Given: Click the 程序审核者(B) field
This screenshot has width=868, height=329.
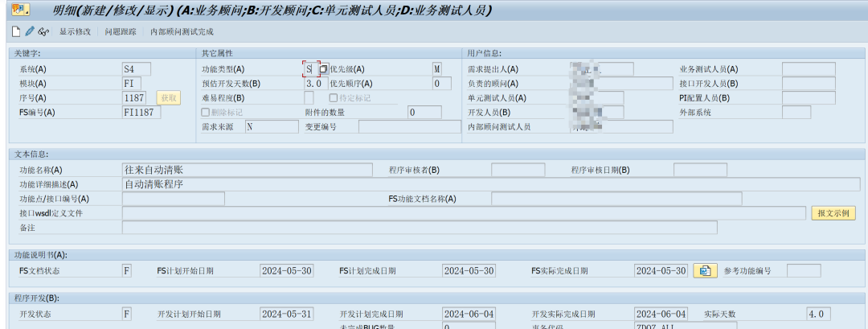Looking at the screenshot, I should 518,170.
